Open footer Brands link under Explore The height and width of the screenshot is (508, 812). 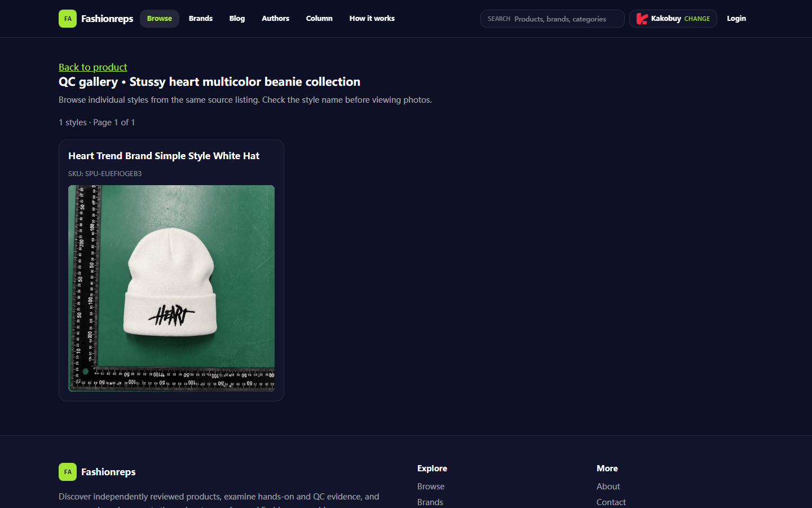pyautogui.click(x=430, y=502)
